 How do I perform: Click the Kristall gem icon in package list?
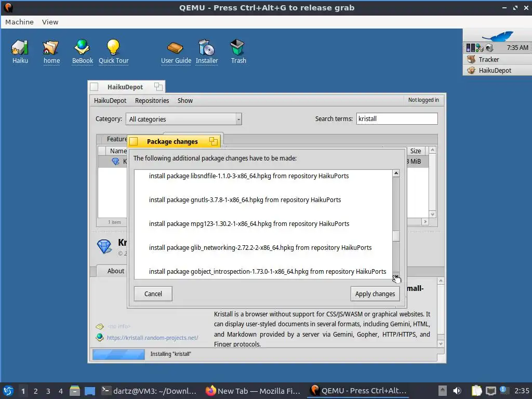coord(115,162)
